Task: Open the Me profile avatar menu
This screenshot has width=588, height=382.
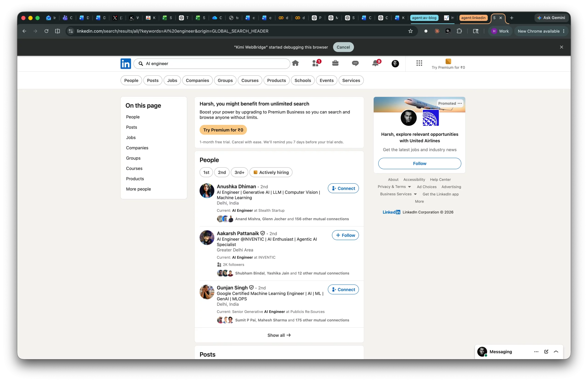Action: (x=395, y=63)
